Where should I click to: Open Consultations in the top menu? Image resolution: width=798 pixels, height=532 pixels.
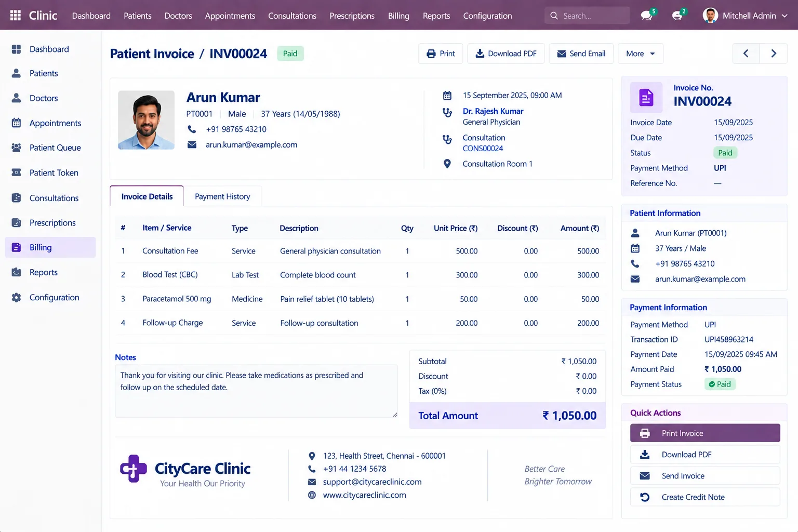pyautogui.click(x=292, y=16)
